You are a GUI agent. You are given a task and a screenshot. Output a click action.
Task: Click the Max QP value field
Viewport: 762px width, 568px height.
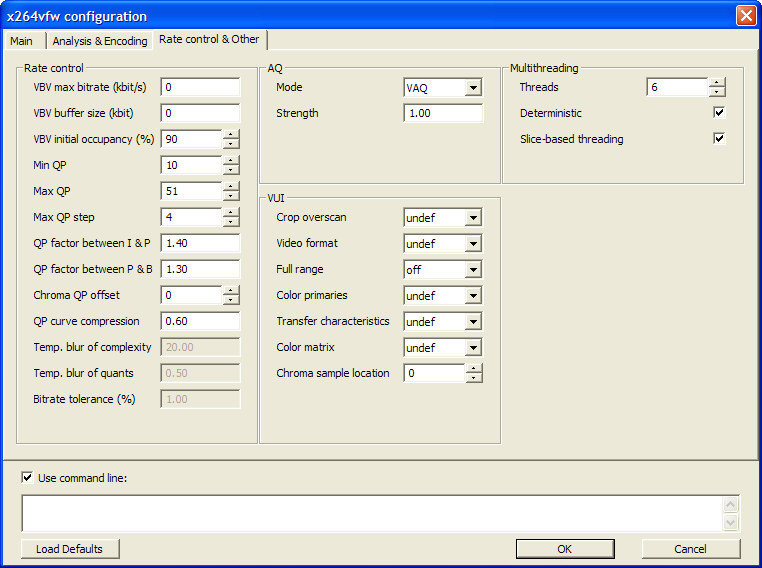click(191, 191)
